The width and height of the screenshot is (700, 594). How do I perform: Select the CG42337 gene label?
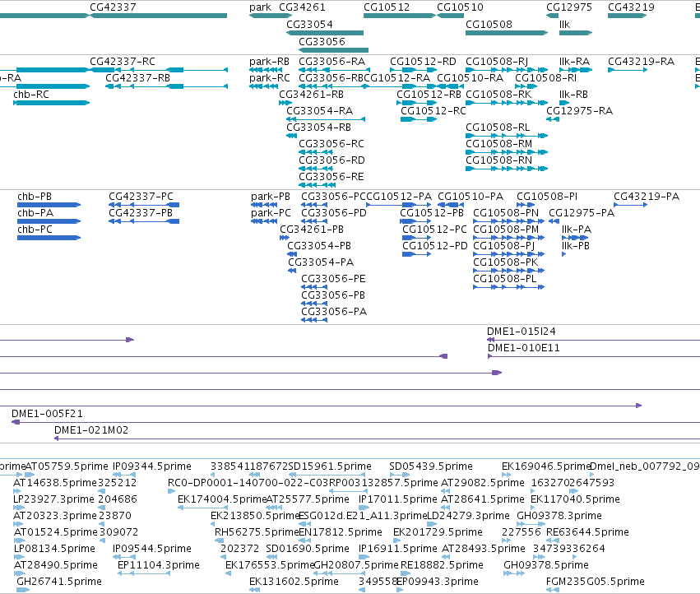[x=113, y=7]
